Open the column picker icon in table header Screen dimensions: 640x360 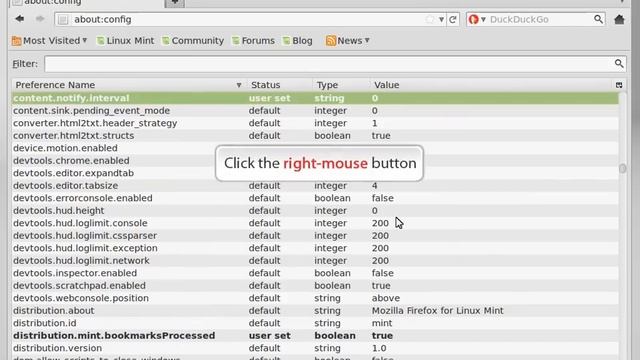(619, 85)
